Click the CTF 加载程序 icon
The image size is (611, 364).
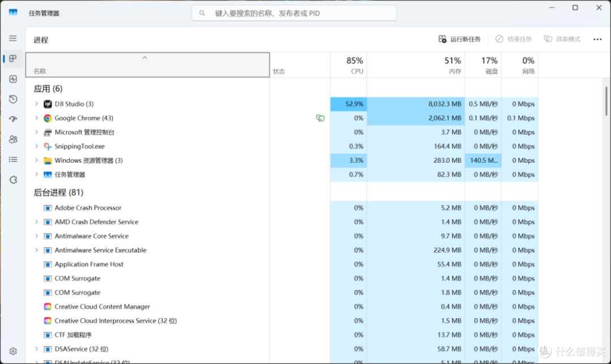[48, 335]
